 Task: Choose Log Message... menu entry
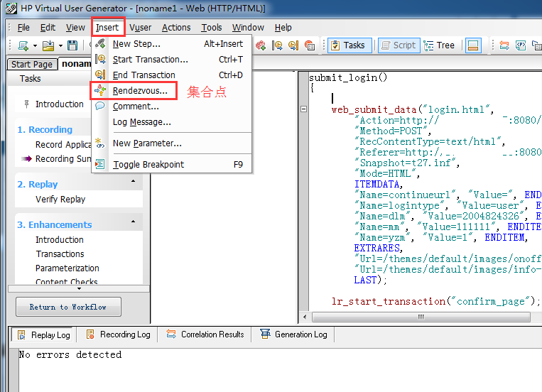coord(172,121)
